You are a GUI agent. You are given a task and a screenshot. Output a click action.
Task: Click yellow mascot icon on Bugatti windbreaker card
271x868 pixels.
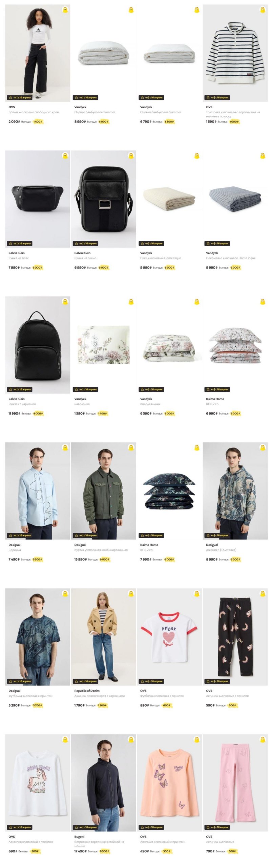131,739
